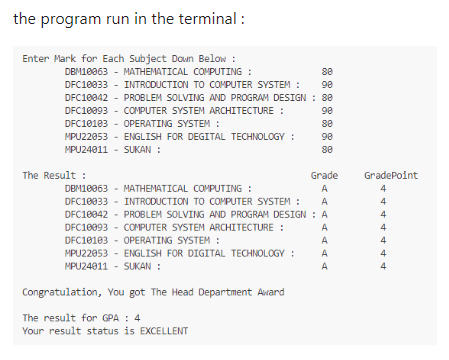Click "The Result :" label
This screenshot has height=360, width=449.
click(x=54, y=175)
